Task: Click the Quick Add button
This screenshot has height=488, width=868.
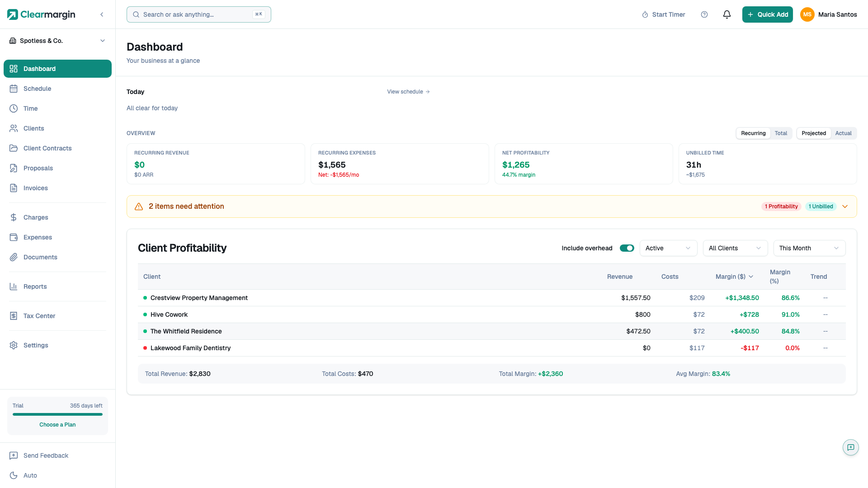Action: (767, 14)
